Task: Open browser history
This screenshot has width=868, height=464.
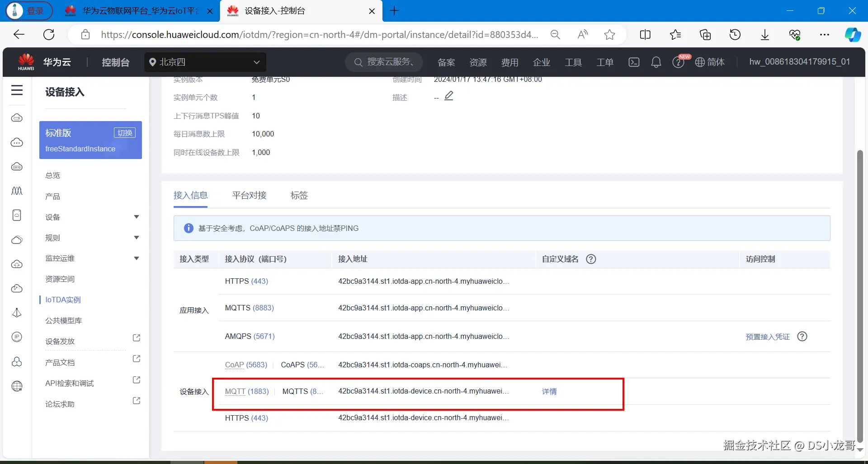Action: pyautogui.click(x=735, y=34)
